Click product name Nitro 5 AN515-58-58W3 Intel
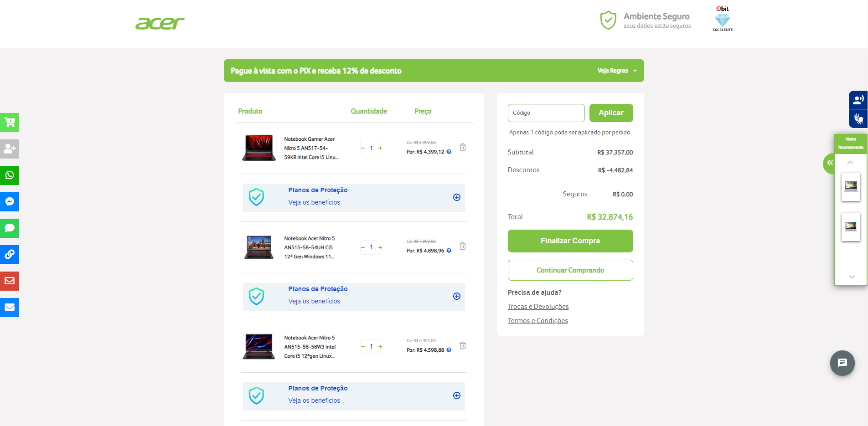Image resolution: width=868 pixels, height=426 pixels. (310, 347)
